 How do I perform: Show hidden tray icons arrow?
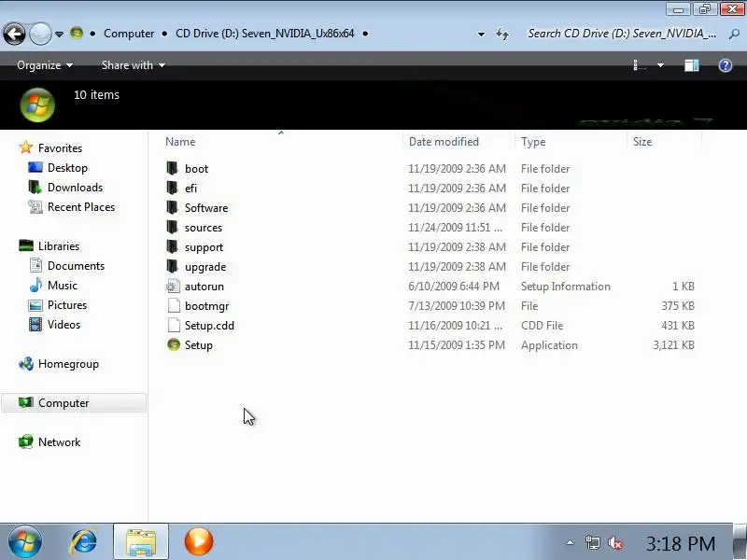click(x=570, y=542)
